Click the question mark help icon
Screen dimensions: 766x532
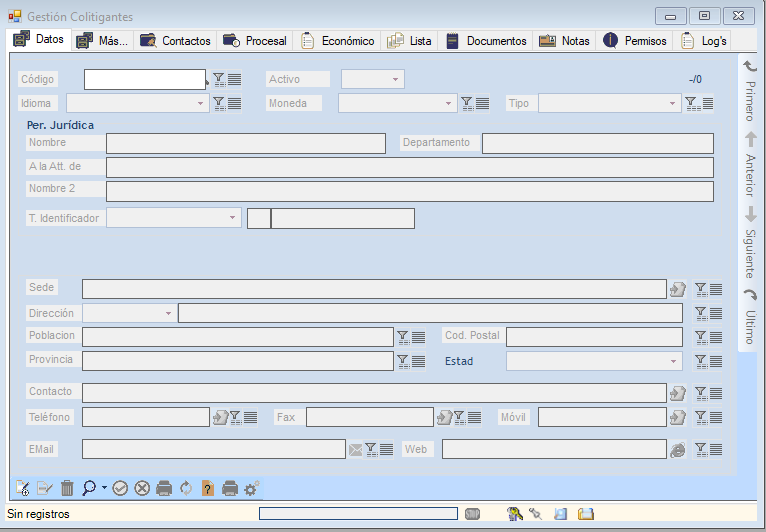point(208,488)
